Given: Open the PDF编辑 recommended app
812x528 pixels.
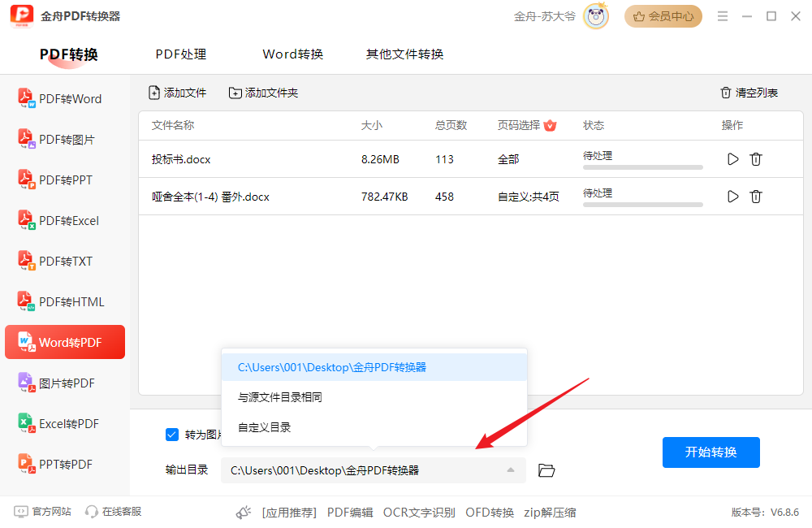Looking at the screenshot, I should 350,513.
